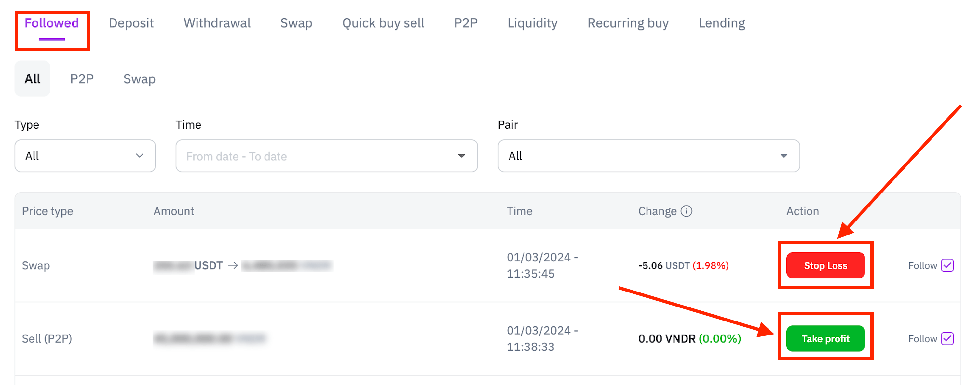Select the Quick buy sell tab

point(383,23)
